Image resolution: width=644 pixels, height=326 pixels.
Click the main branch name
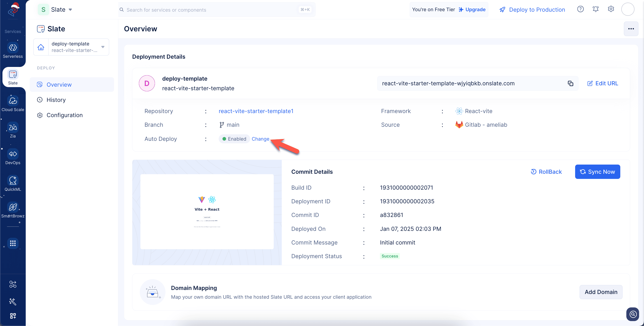click(233, 125)
